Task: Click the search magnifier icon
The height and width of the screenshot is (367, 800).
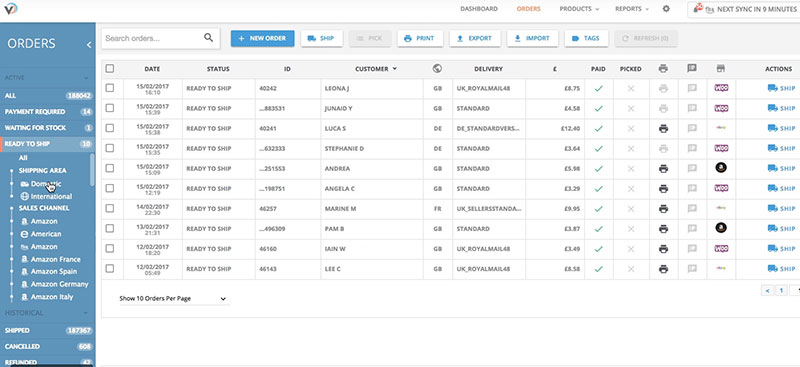Action: (x=208, y=37)
